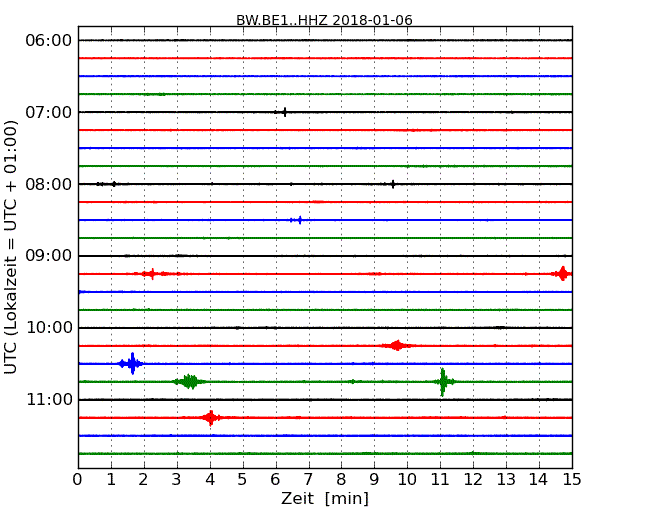Click the red event near minute 4 after 11:00
Viewport: 650px width, 520px height.
coord(211,418)
